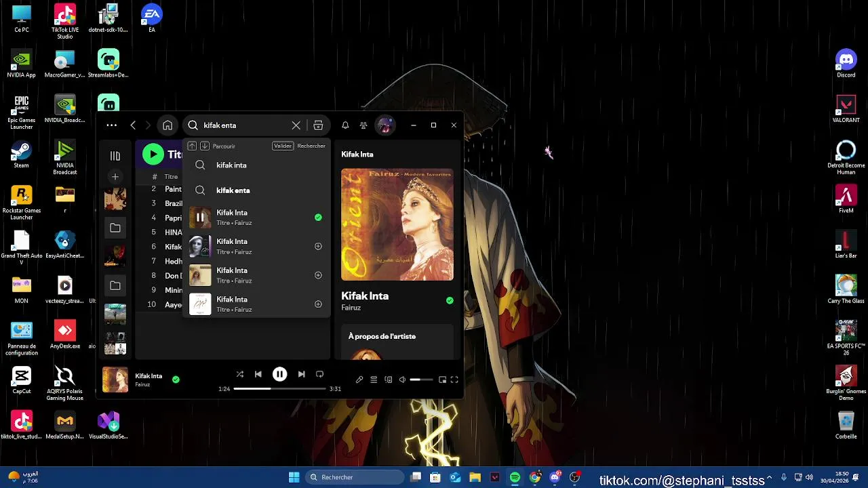
Task: Open File Explorer from the taskbar
Action: (475, 477)
